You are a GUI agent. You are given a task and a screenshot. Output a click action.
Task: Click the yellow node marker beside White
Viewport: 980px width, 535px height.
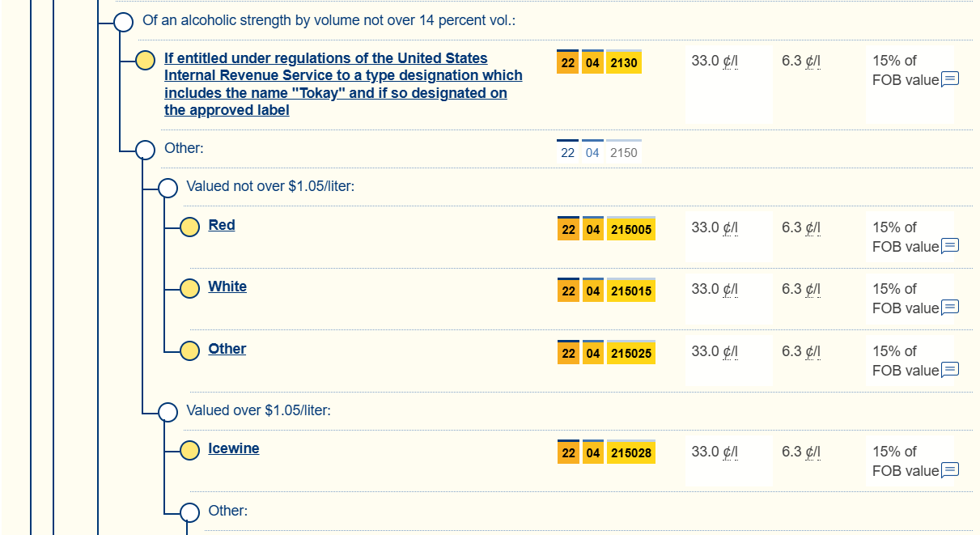(189, 288)
